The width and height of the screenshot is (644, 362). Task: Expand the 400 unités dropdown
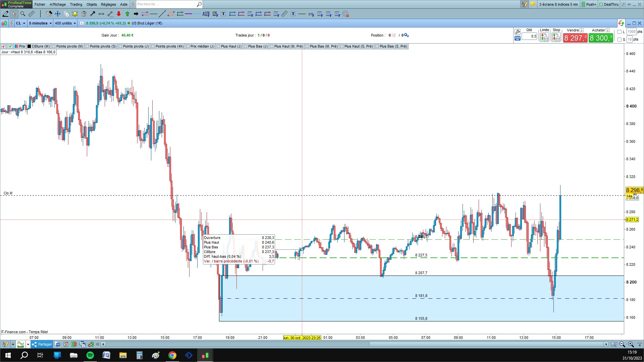65,23
